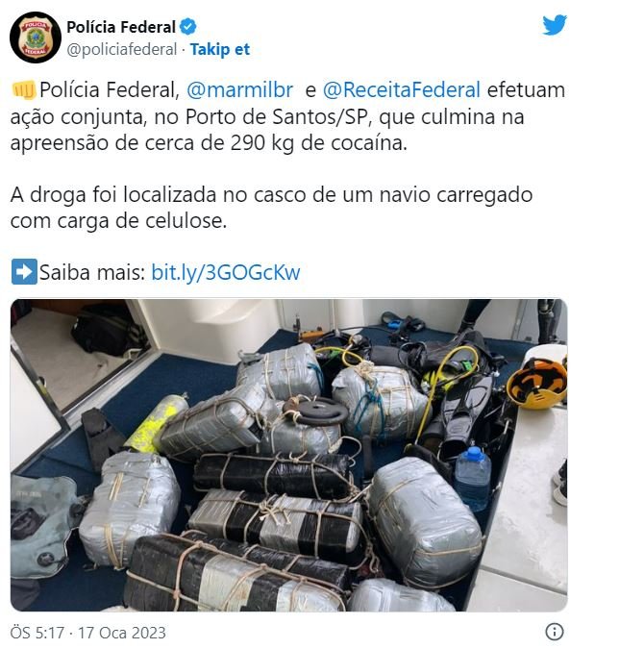
Task: Click the yellow helmet in the photo
Action: click(536, 384)
